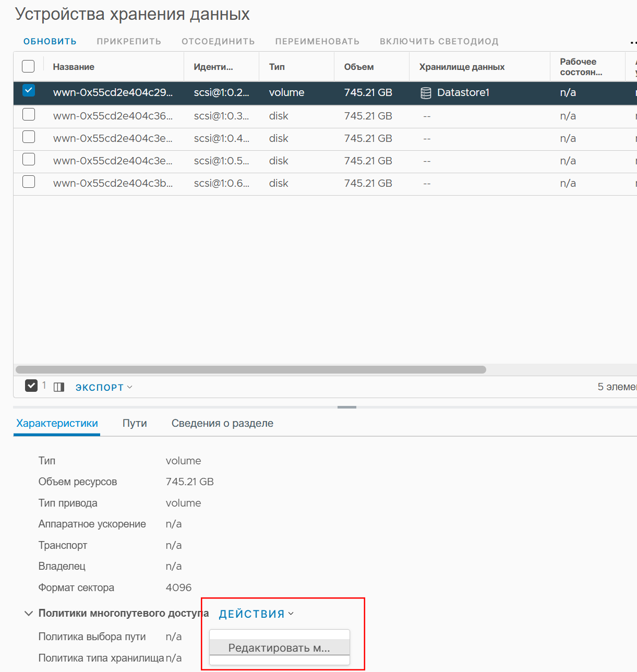Open the Сведения о разделе tab

222,423
